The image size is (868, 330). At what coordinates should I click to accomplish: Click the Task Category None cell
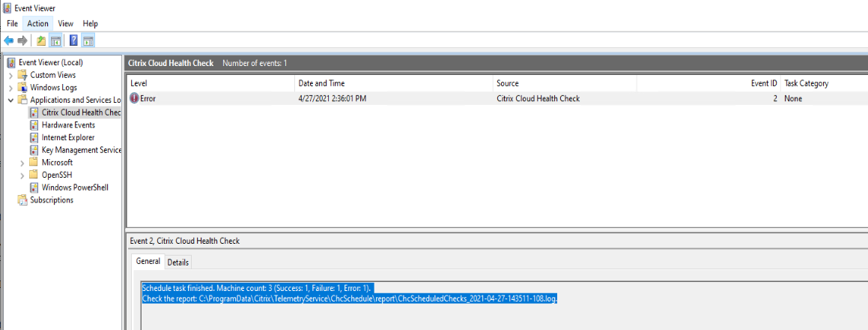(793, 99)
